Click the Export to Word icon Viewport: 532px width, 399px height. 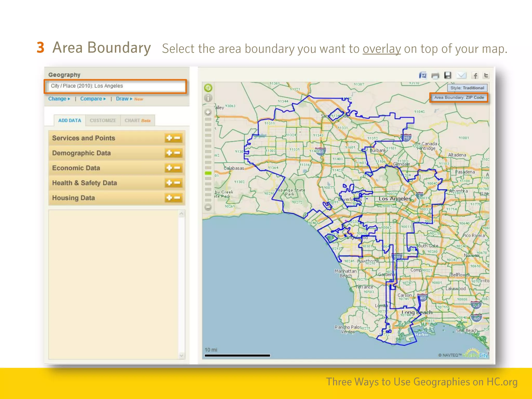(x=423, y=75)
